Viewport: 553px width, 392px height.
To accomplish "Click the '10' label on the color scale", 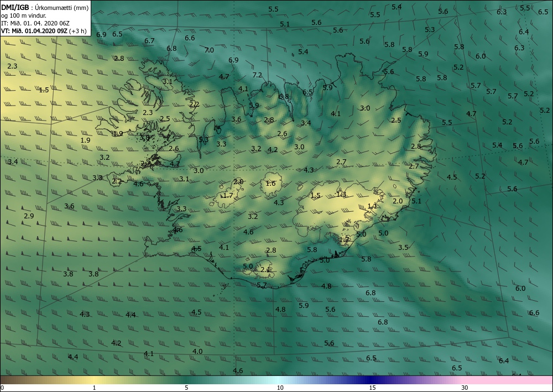I will (280, 388).
